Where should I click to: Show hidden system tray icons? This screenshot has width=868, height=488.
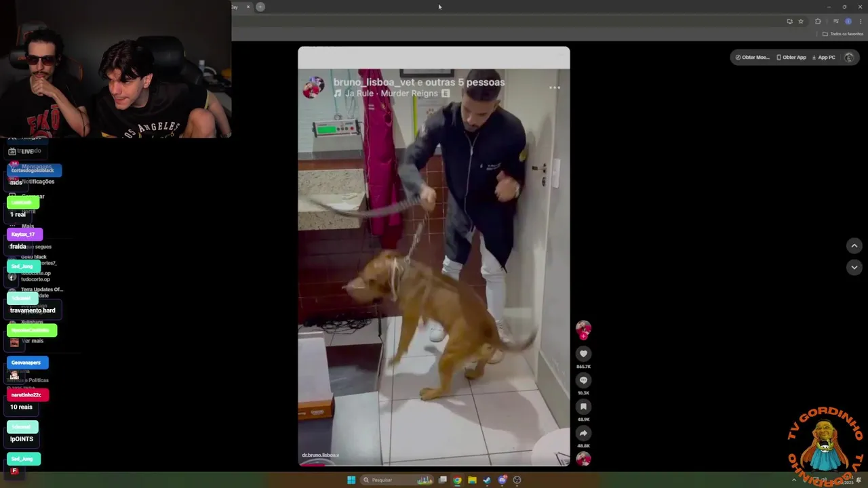click(794, 480)
